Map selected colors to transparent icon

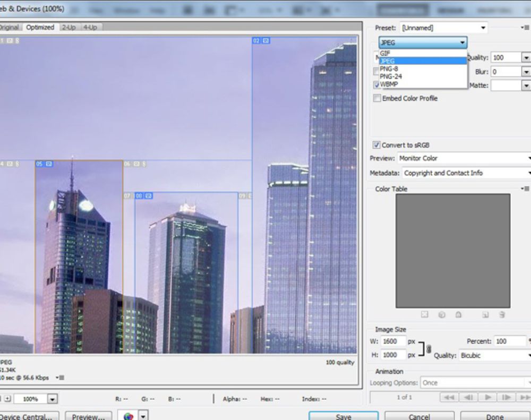point(424,315)
